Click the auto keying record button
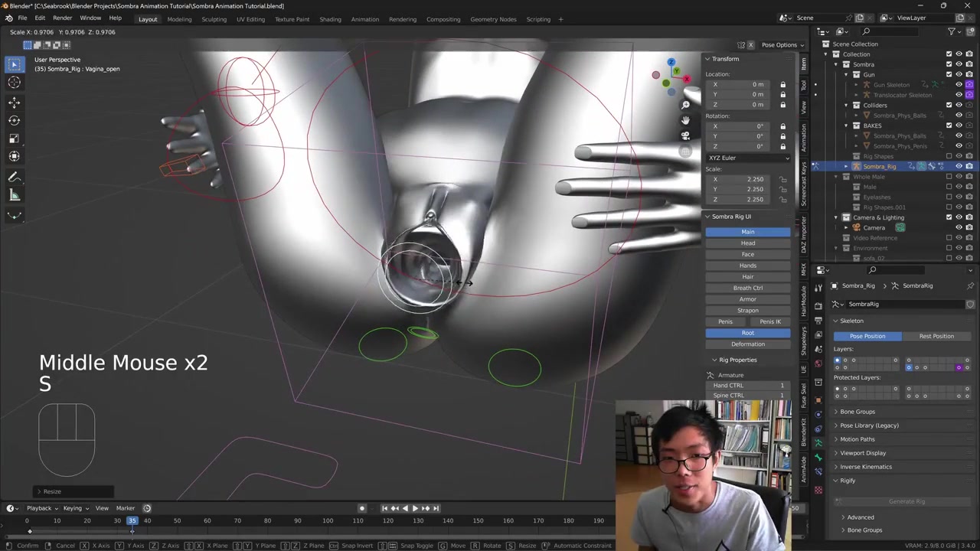Screen dimensions: 980x551 (362, 508)
